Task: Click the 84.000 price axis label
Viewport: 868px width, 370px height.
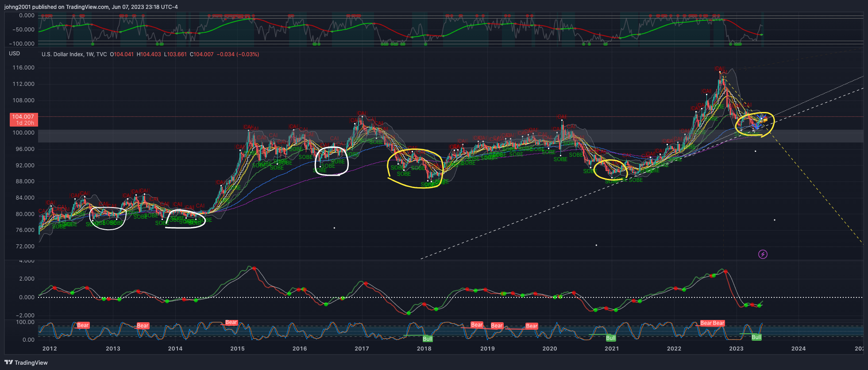Action: (25, 198)
